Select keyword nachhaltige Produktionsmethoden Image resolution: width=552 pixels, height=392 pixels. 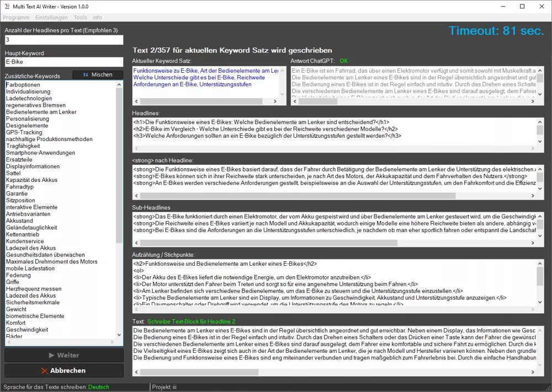(x=49, y=139)
